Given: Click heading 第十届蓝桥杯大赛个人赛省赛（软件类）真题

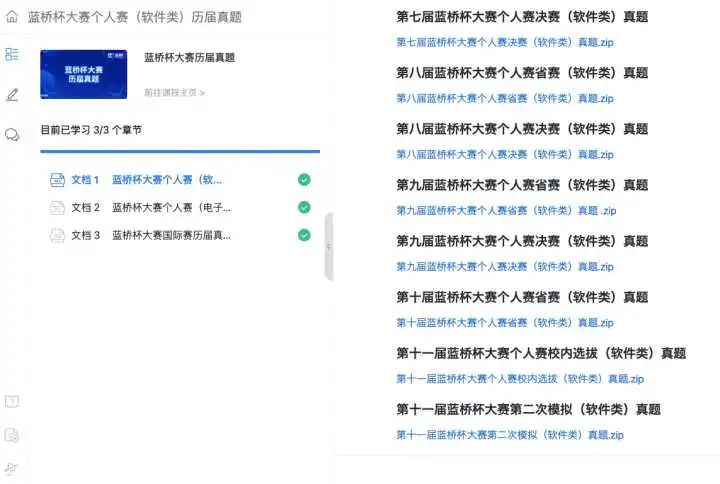Looking at the screenshot, I should coord(522,297).
